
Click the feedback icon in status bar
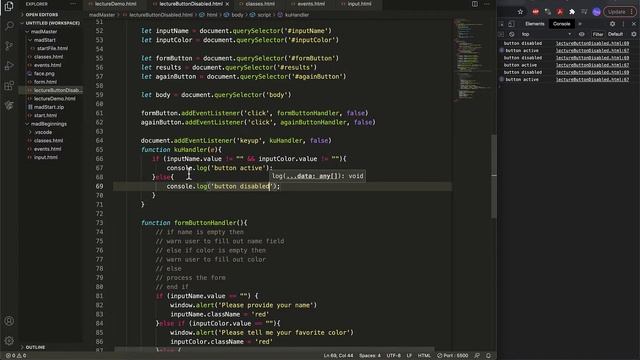click(477, 356)
